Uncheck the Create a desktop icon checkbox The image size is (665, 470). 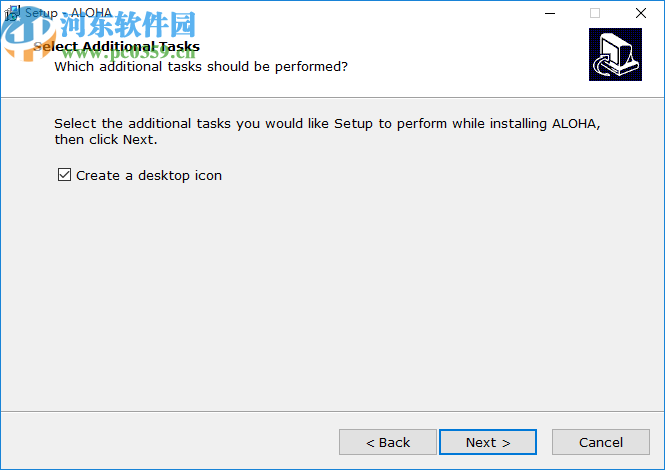[65, 175]
